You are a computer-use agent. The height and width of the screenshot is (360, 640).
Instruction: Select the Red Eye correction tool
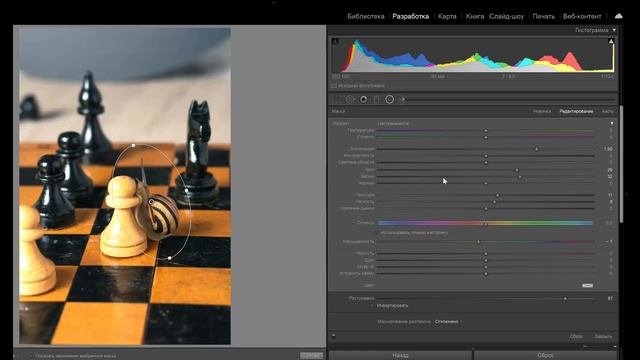363,100
